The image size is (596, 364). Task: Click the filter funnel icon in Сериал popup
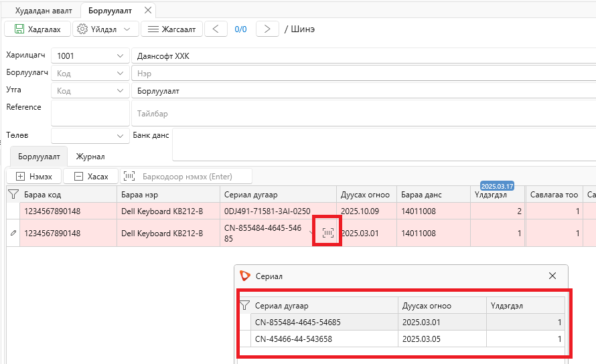tap(245, 306)
